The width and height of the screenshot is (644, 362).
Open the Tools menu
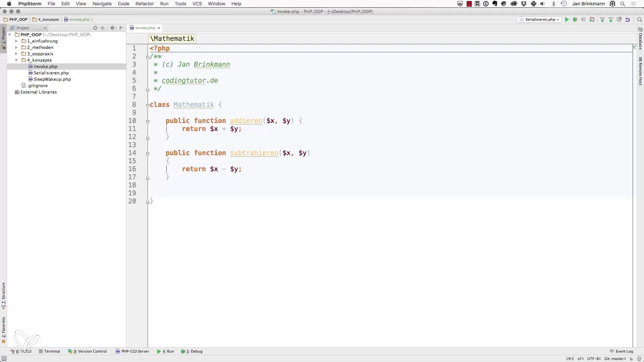point(180,4)
